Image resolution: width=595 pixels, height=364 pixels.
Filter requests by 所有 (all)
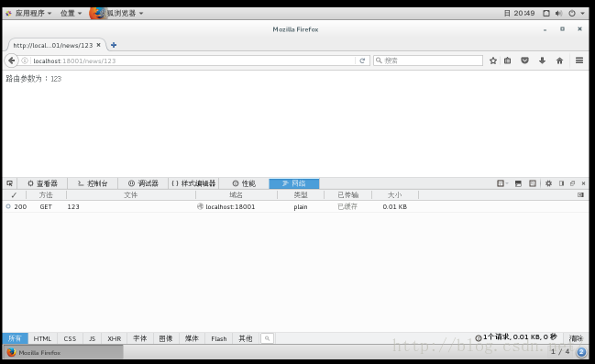[16, 338]
